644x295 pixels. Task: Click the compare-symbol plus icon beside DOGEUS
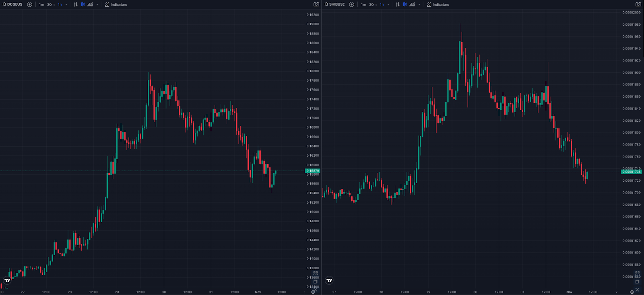[30, 4]
